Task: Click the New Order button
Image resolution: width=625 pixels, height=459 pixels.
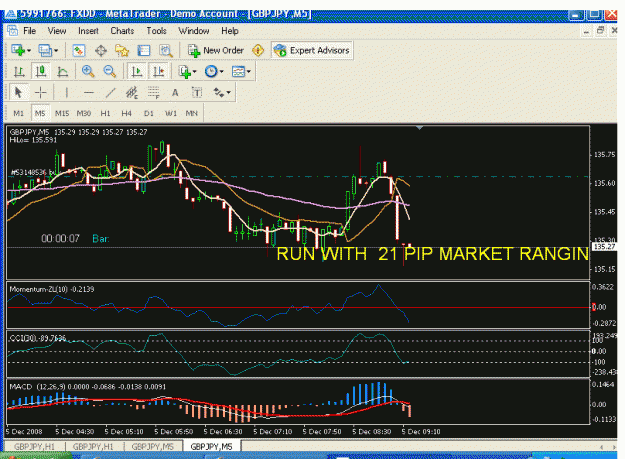Action: coord(216,51)
